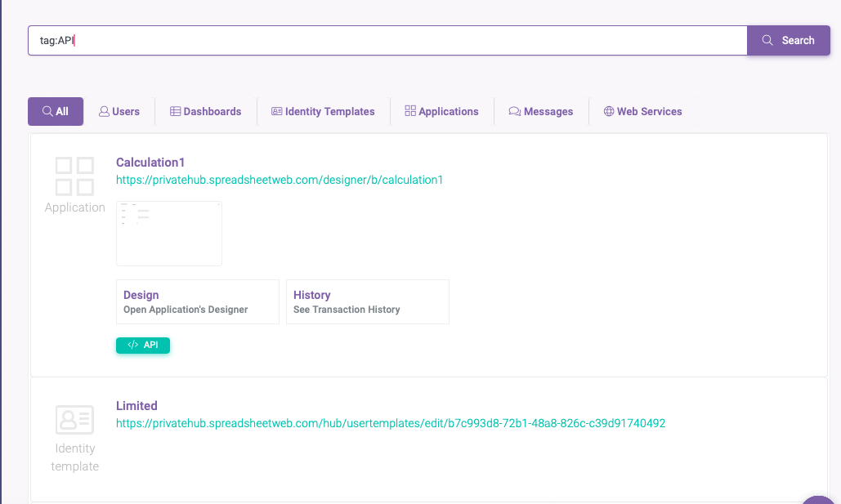Click the Application grid icon
Screen dimensions: 841x504
pos(74,176)
